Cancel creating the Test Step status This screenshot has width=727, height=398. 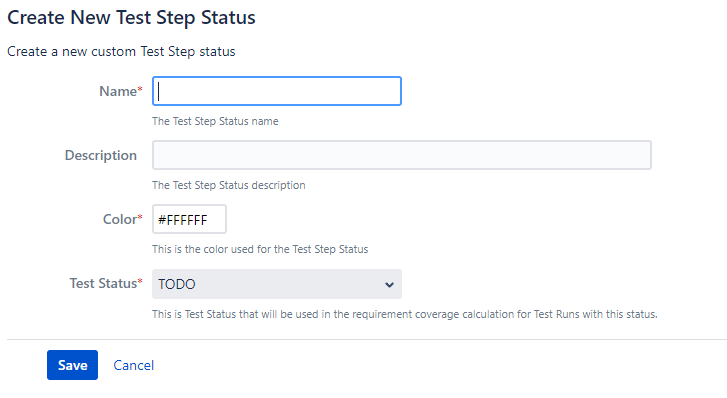tap(134, 366)
